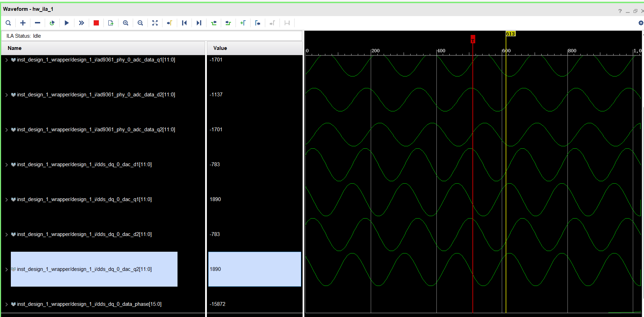Export ILA data to file
The width and height of the screenshot is (644, 317).
111,23
